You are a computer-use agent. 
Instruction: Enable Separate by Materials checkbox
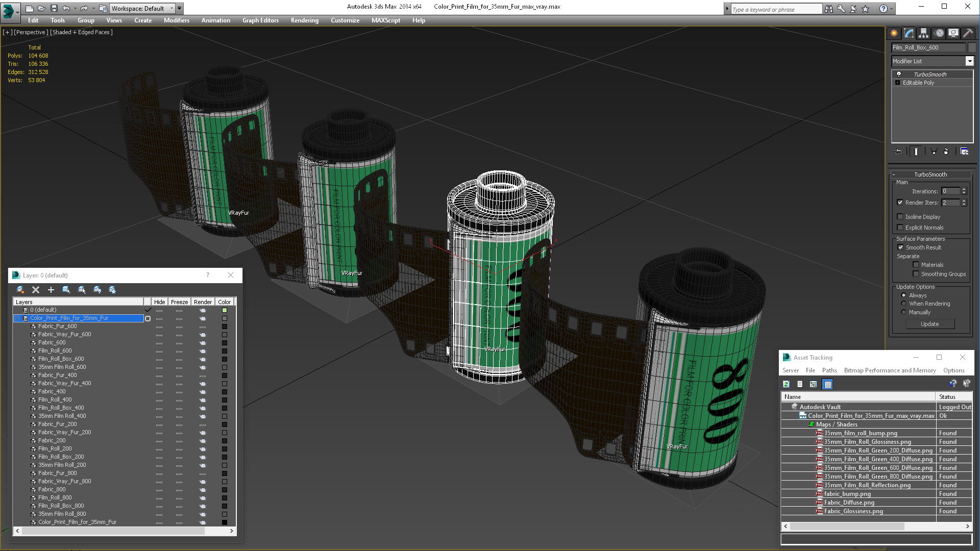[916, 265]
